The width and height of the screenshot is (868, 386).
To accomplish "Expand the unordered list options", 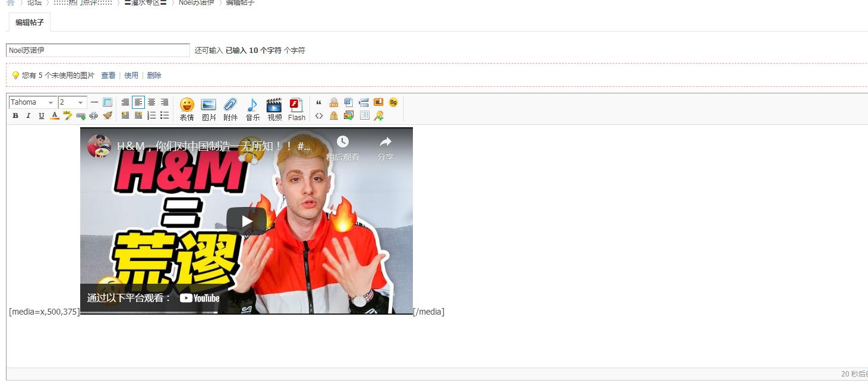I will 164,116.
